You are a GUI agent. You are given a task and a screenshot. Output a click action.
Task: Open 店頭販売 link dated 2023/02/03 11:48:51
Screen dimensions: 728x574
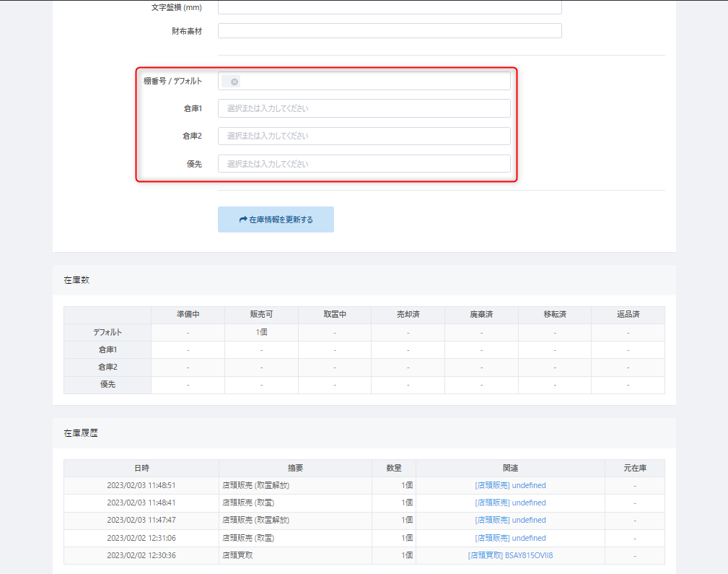coord(510,485)
